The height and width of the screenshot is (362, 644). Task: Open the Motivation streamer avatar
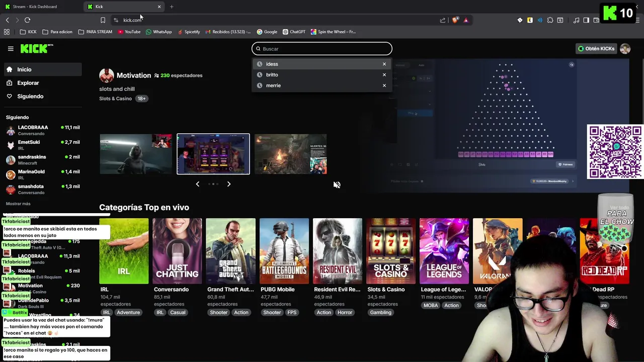pos(106,75)
